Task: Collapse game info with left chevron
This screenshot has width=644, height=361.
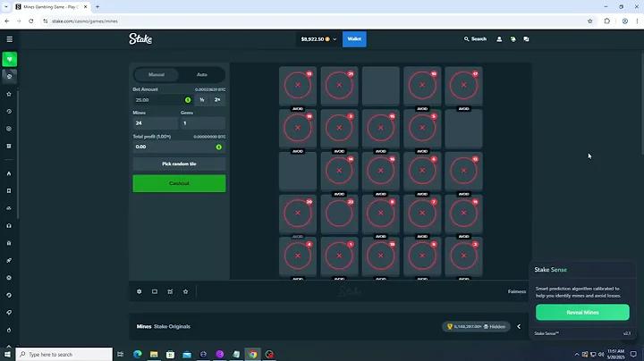Action: click(519, 326)
